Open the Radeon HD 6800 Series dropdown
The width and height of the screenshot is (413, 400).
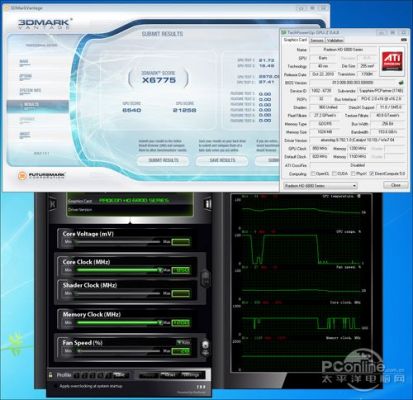320,186
